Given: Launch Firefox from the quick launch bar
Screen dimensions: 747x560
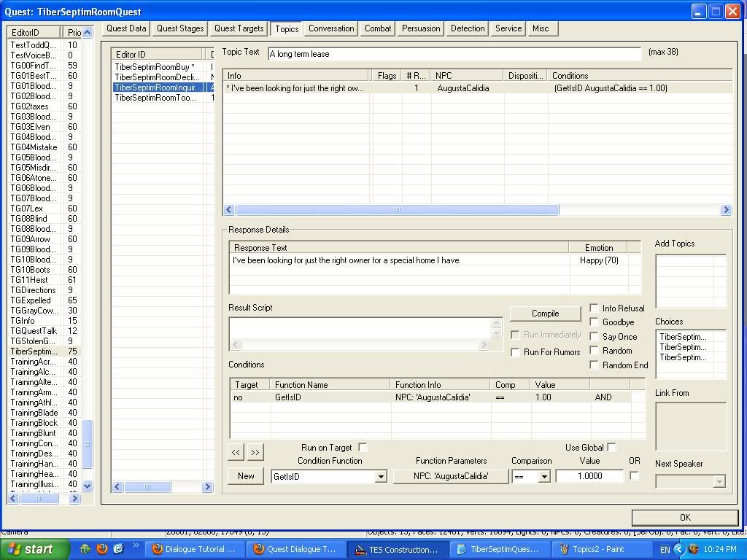Looking at the screenshot, I should click(102, 549).
